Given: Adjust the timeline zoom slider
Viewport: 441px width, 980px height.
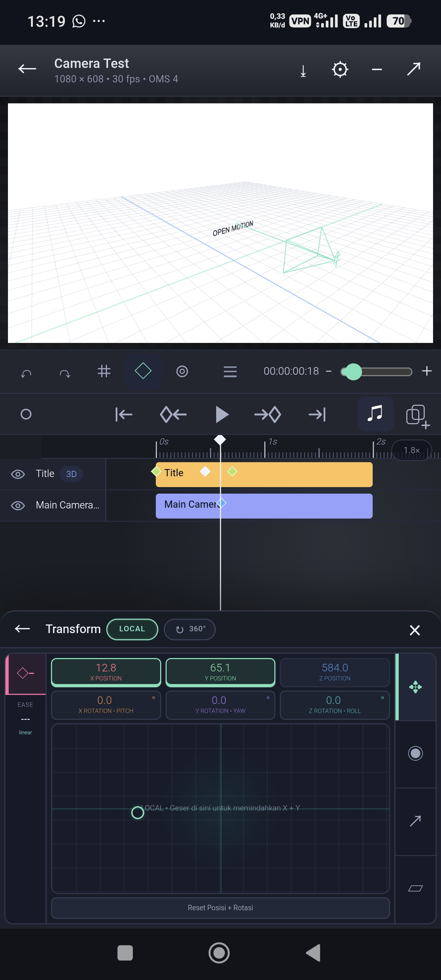Looking at the screenshot, I should pos(376,372).
